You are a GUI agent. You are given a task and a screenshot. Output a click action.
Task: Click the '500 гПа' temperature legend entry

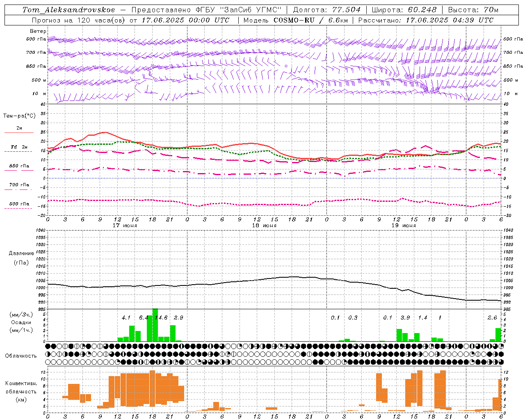[19, 204]
